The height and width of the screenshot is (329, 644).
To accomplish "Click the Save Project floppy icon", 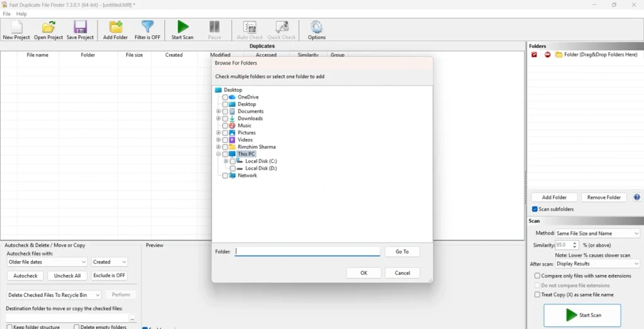I will [x=80, y=27].
